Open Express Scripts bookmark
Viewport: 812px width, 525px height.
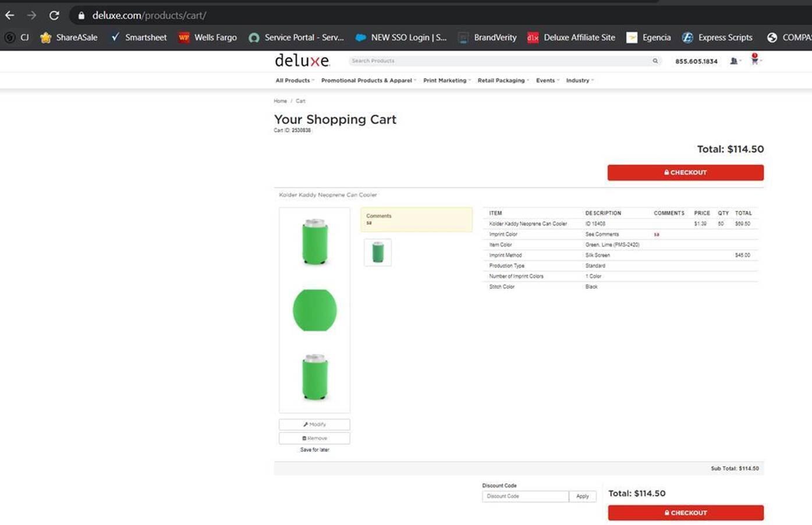click(x=717, y=37)
